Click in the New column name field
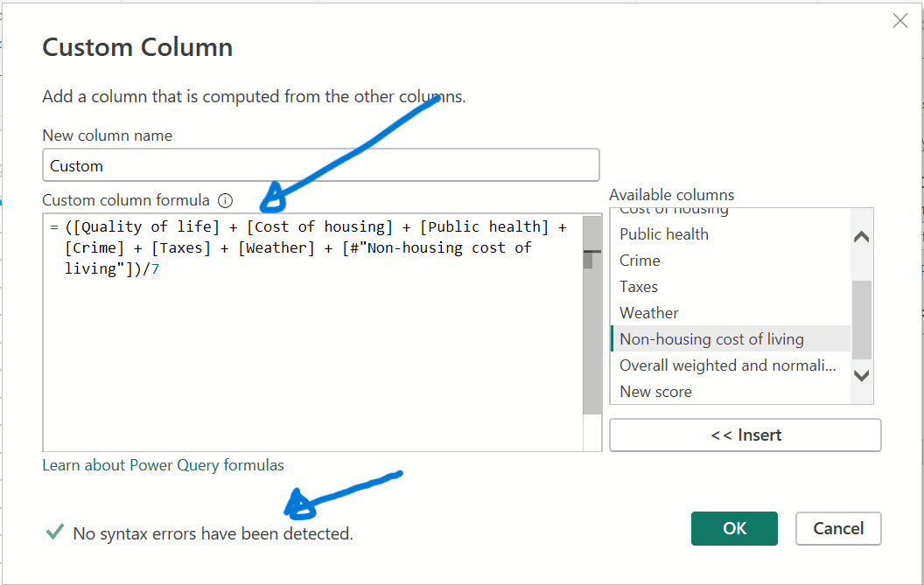The image size is (924, 585). pyautogui.click(x=320, y=165)
